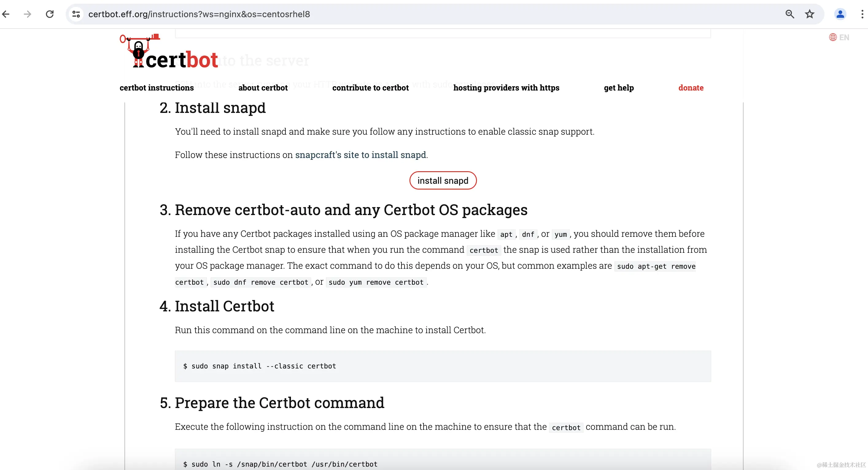Bookmark this page with the star icon
The image size is (868, 470).
pyautogui.click(x=810, y=14)
